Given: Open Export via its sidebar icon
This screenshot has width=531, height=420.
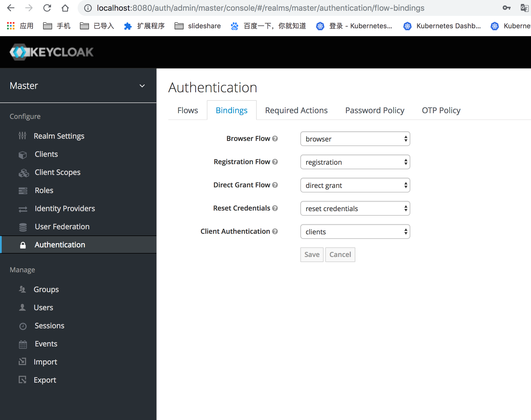Looking at the screenshot, I should click(x=23, y=380).
